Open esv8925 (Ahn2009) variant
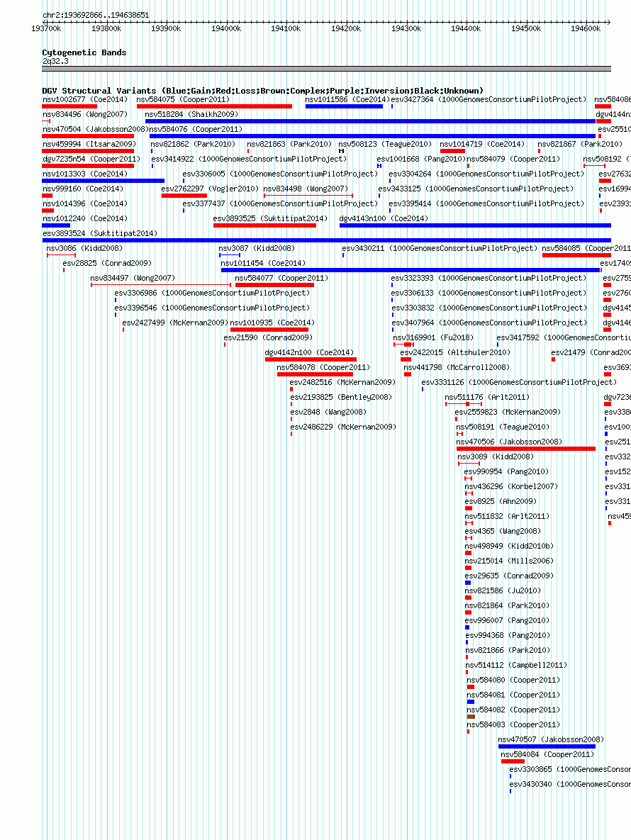This screenshot has height=840, width=631. [x=501, y=501]
